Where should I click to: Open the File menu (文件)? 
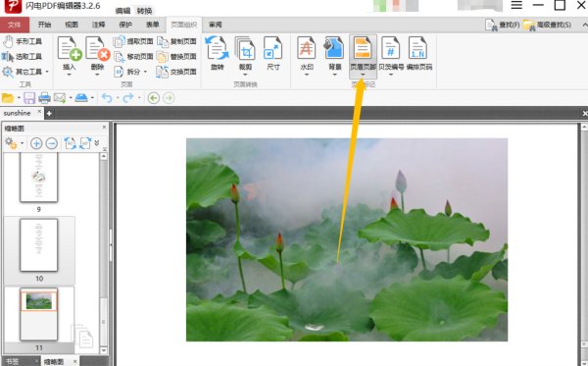pos(15,25)
